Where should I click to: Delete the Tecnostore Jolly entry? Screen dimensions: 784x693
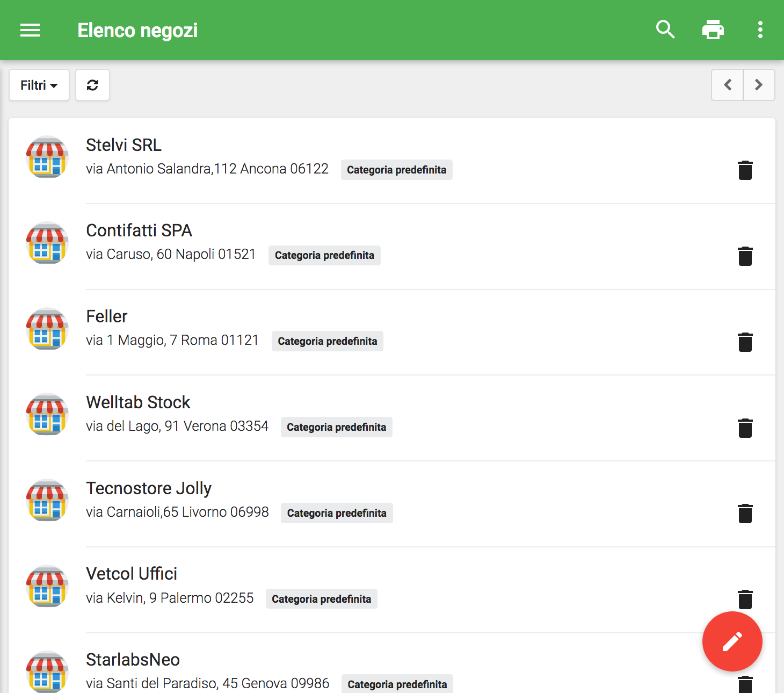click(x=745, y=514)
